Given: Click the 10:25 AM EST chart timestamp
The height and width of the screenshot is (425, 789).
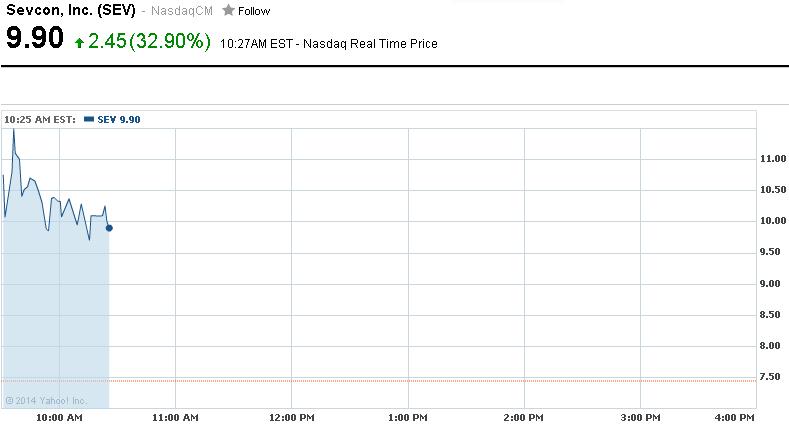Looking at the screenshot, I should point(40,120).
